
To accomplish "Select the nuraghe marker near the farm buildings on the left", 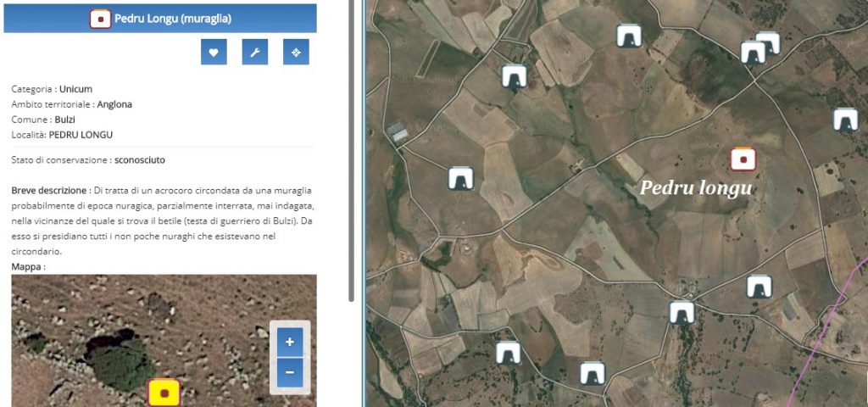I will (460, 178).
